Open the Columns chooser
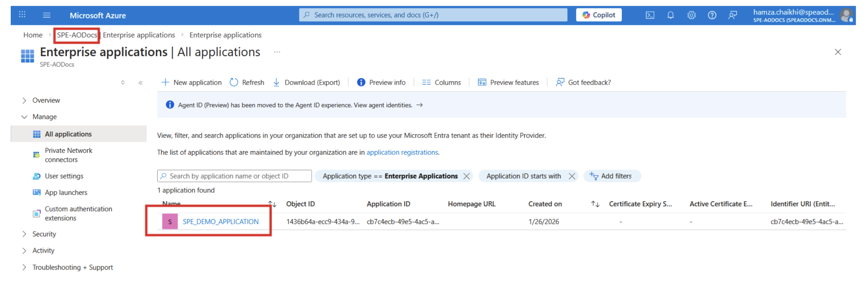 point(441,83)
